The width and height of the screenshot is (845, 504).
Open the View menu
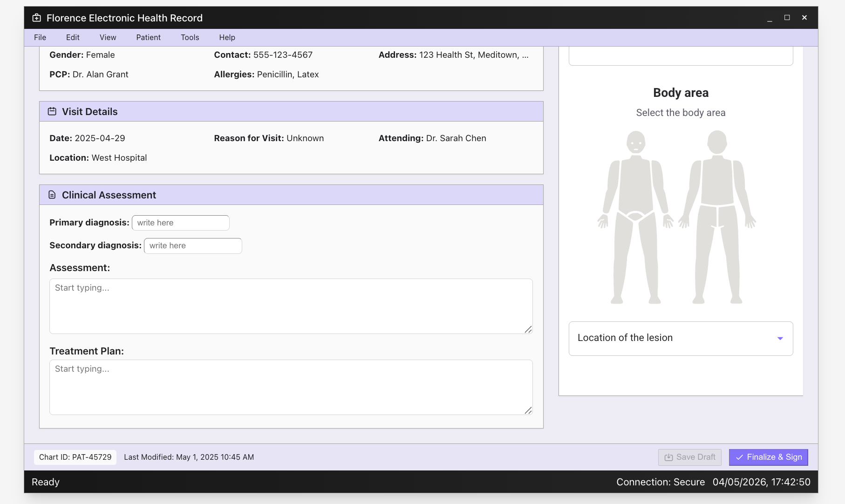pyautogui.click(x=108, y=37)
